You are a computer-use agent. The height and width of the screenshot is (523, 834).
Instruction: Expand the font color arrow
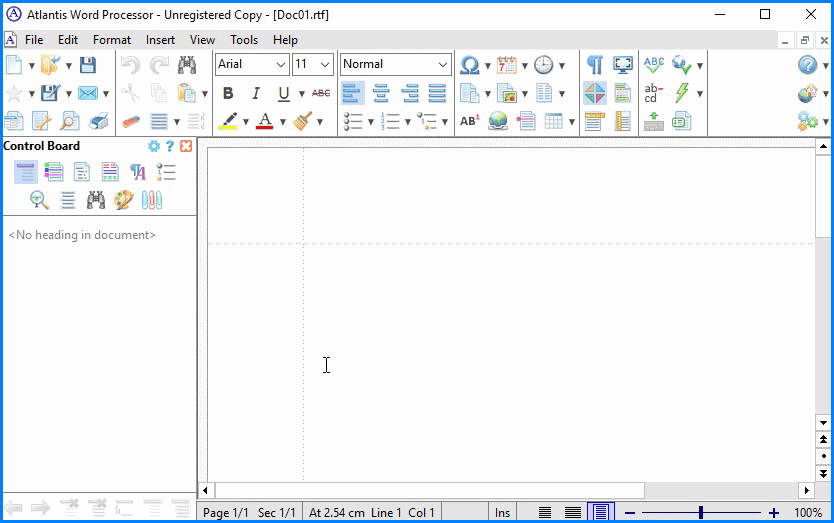pos(283,122)
